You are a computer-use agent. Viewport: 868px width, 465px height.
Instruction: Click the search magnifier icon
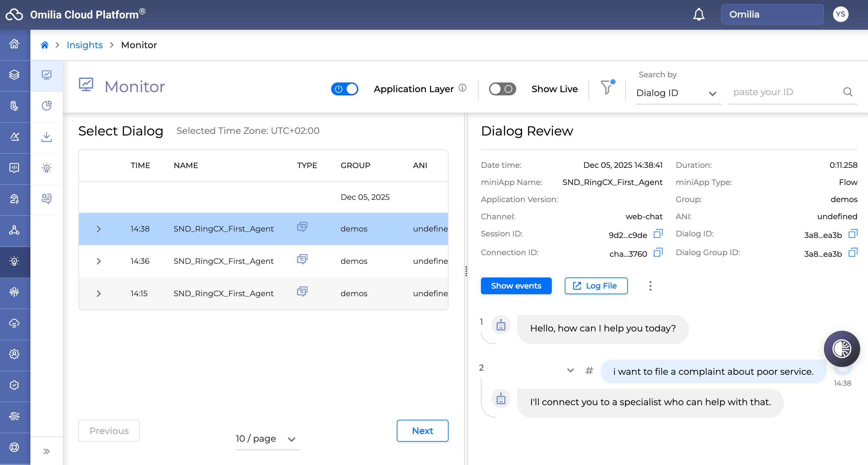tap(847, 92)
